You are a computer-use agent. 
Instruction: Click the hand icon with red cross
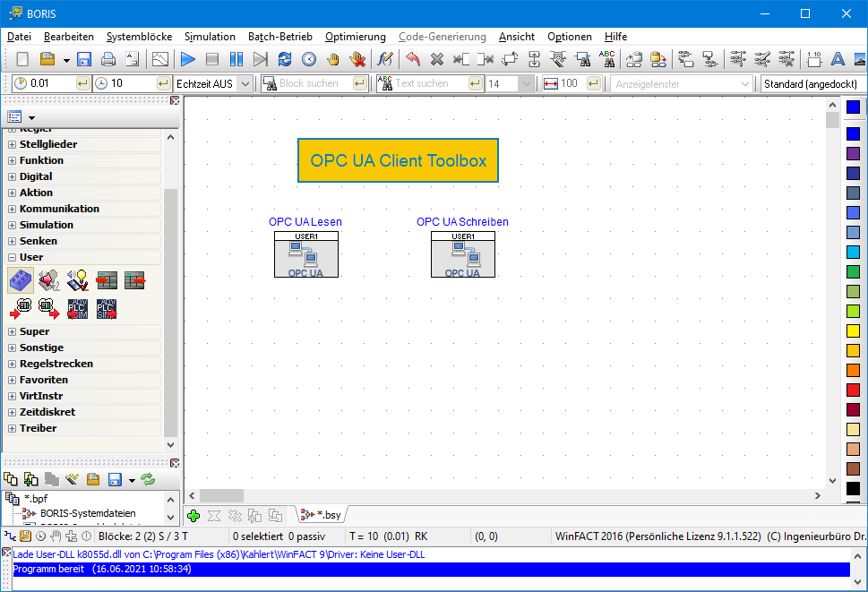tap(357, 58)
